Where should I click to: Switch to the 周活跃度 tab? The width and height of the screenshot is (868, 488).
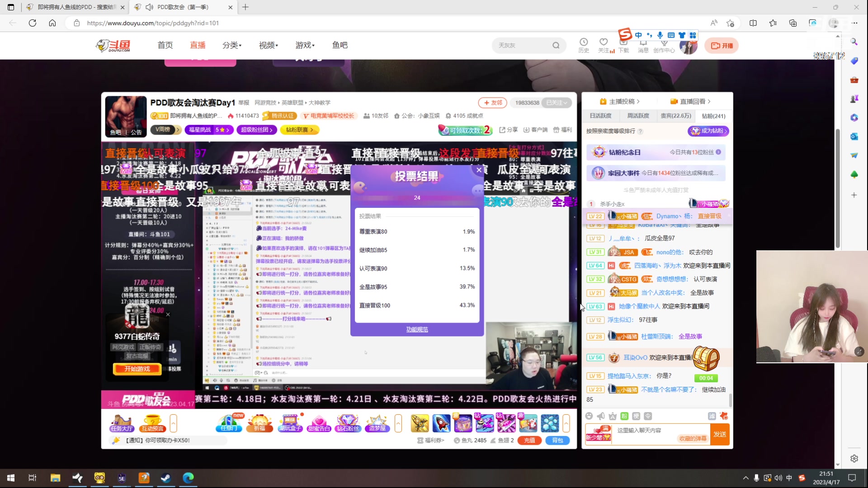point(638,116)
